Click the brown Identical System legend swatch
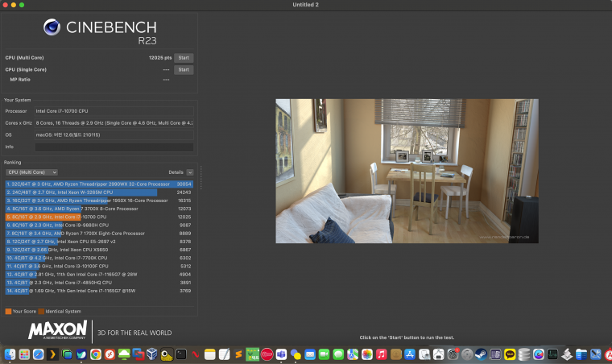 coord(41,312)
